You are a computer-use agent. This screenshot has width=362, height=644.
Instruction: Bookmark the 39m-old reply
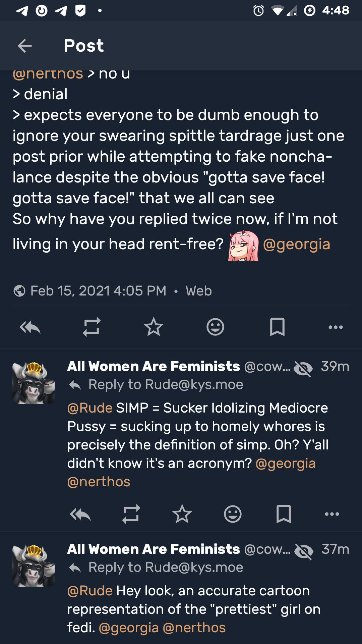(284, 514)
